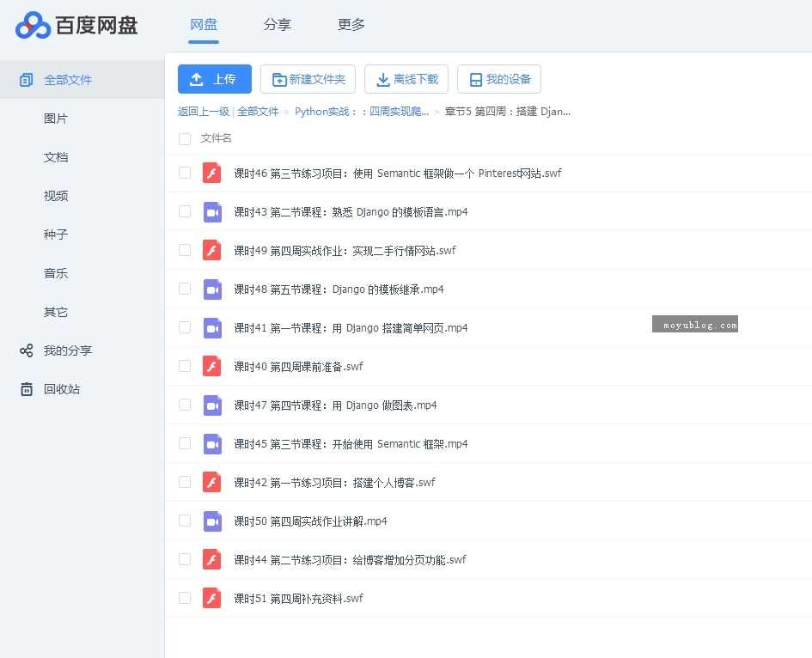Check the checkbox for 课时42 搭建个人博客
The height and width of the screenshot is (658, 812).
click(185, 482)
